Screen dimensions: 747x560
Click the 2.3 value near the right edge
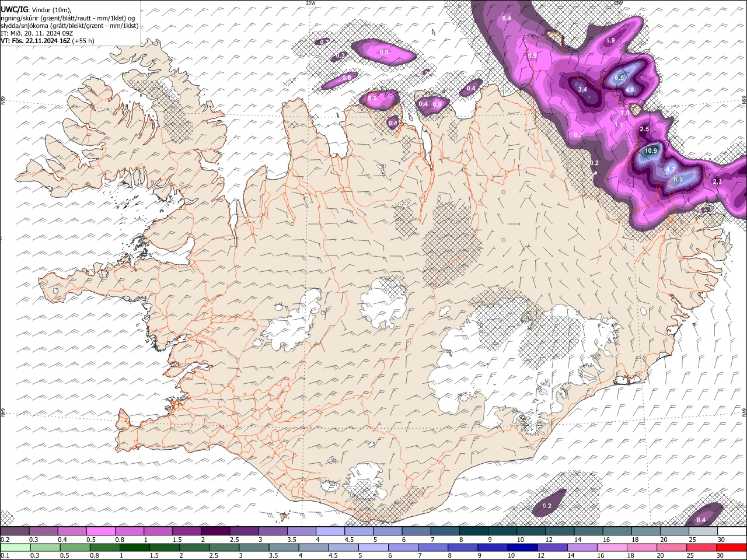(x=717, y=181)
